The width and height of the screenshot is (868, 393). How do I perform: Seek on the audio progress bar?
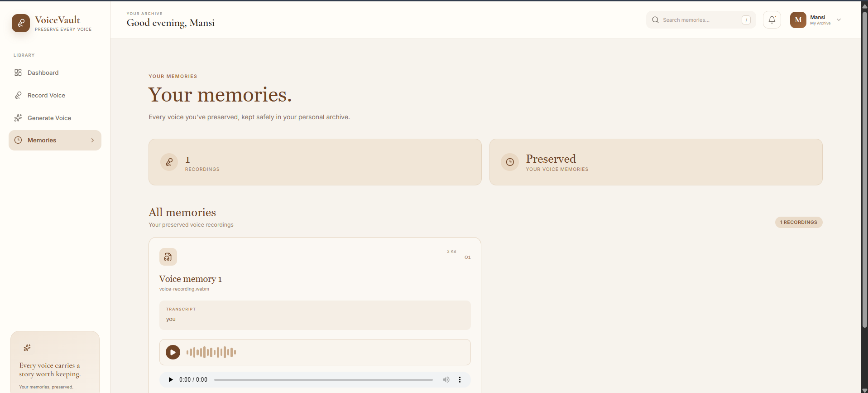pyautogui.click(x=323, y=380)
